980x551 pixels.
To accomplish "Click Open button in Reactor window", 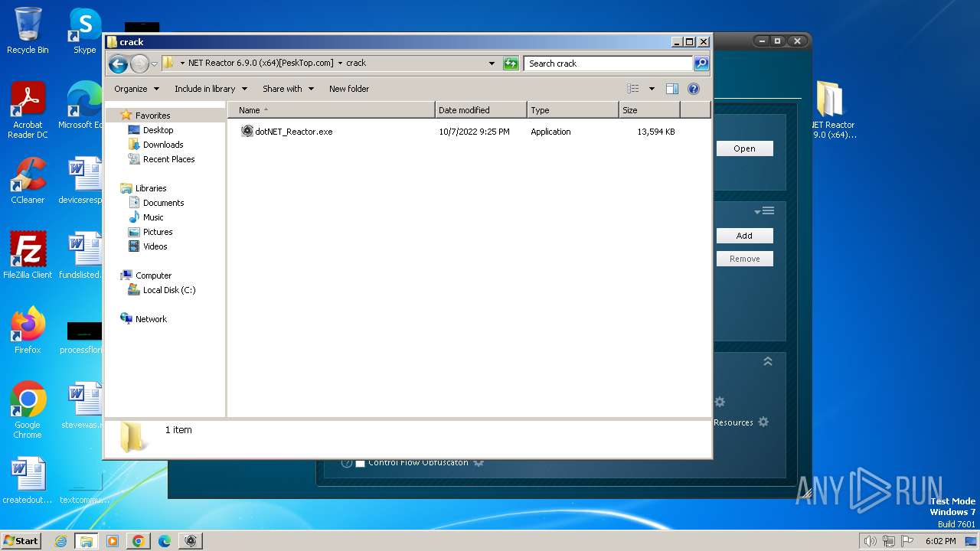I will [x=744, y=148].
